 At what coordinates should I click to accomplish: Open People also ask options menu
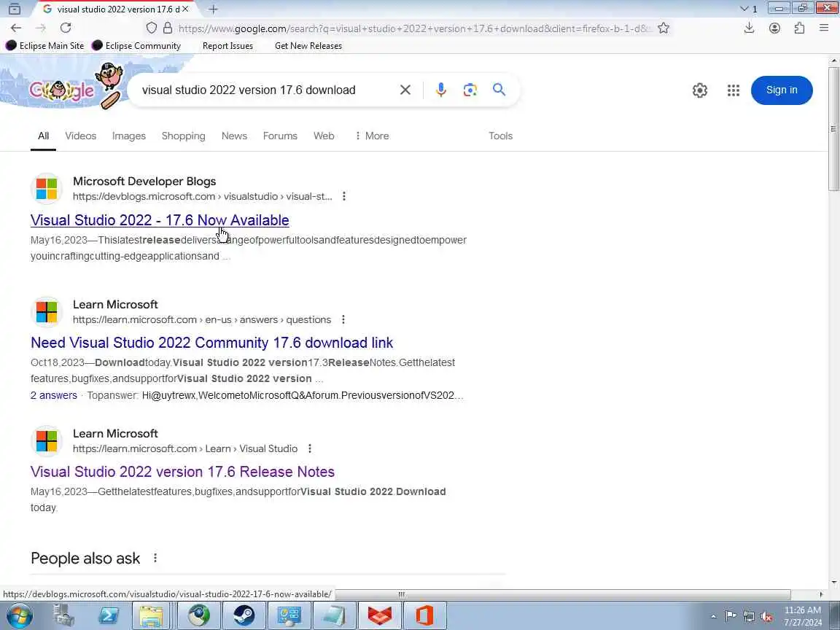pos(155,559)
